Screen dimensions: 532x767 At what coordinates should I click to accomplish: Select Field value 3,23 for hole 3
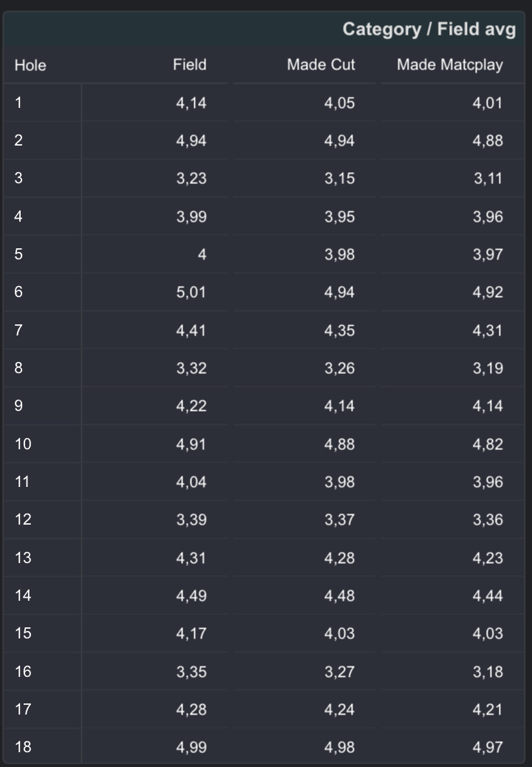191,179
